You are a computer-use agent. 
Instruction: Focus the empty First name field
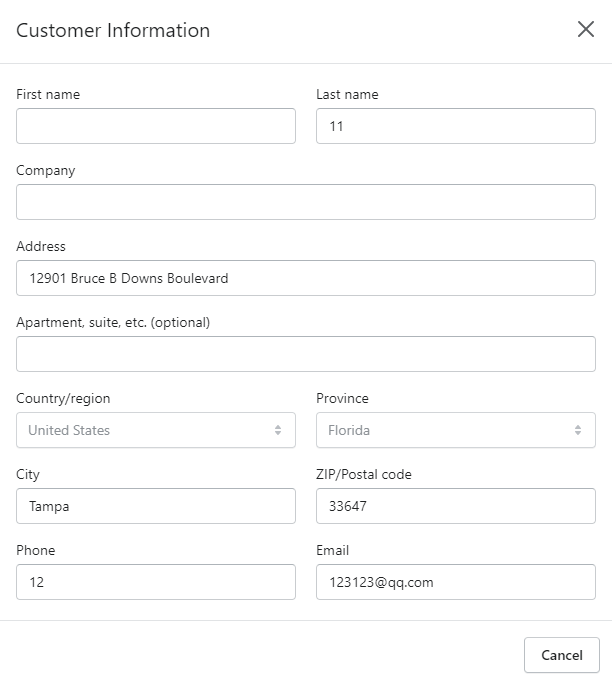coord(156,126)
